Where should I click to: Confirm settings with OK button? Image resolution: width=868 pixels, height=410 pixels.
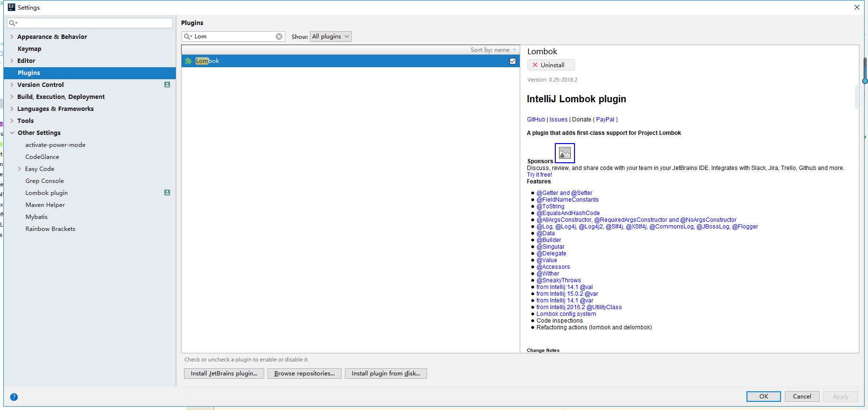pos(764,397)
